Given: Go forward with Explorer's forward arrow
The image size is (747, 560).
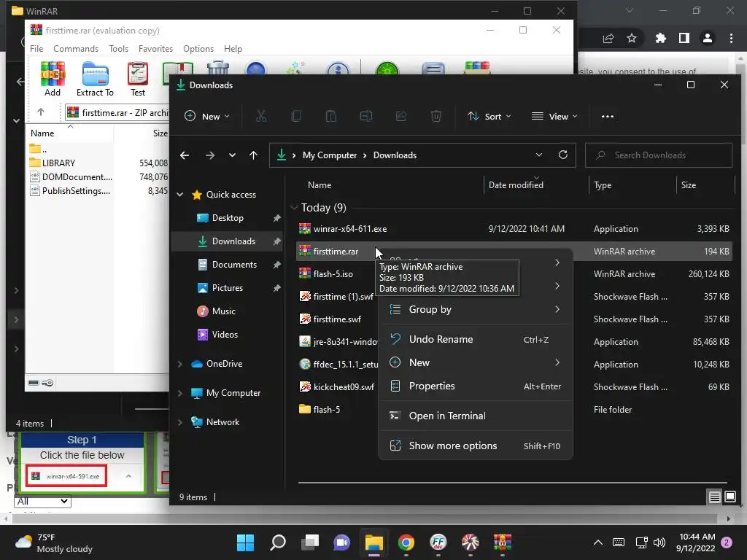Looking at the screenshot, I should (209, 155).
